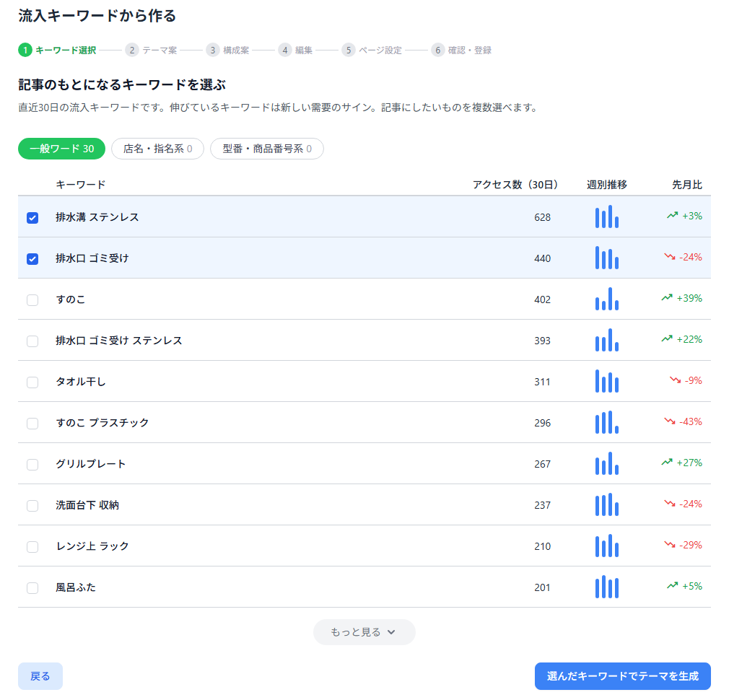Screen dimensions: 729x700
Task: Click access count 628
Action: coord(542,217)
